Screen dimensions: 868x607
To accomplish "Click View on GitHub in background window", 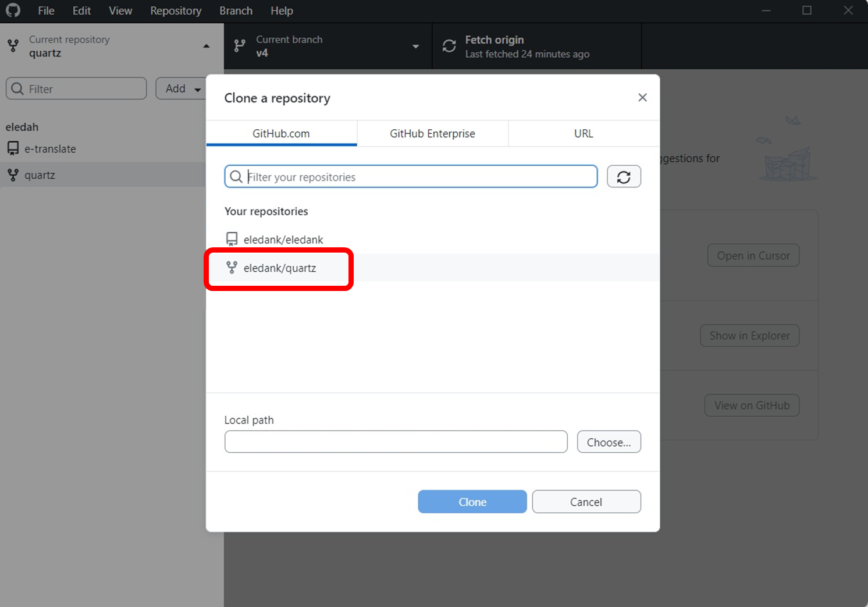I will (x=752, y=406).
